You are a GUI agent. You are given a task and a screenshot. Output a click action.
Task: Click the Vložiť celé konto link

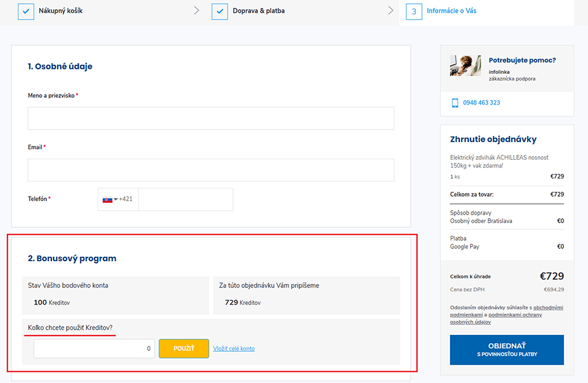tap(234, 348)
